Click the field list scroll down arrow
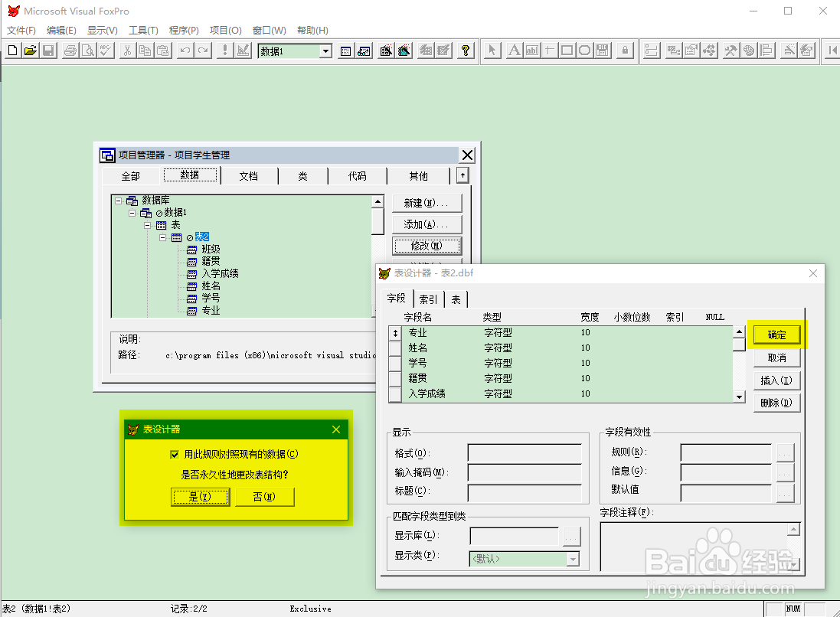This screenshot has height=617, width=840. point(739,397)
